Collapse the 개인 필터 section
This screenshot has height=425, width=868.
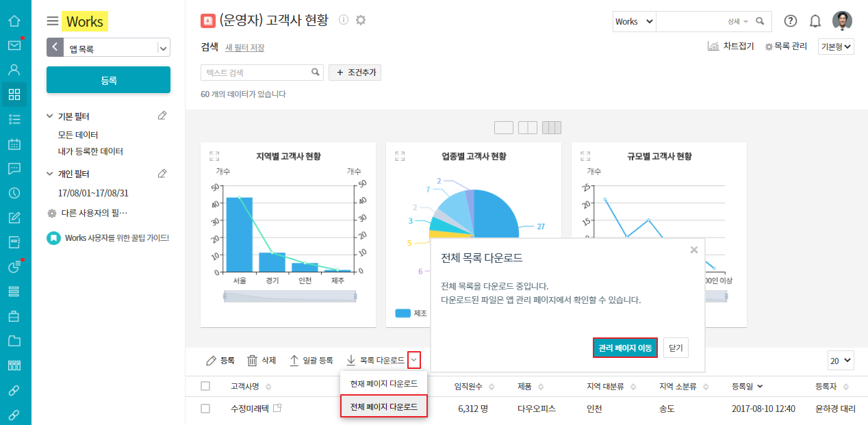coord(50,174)
